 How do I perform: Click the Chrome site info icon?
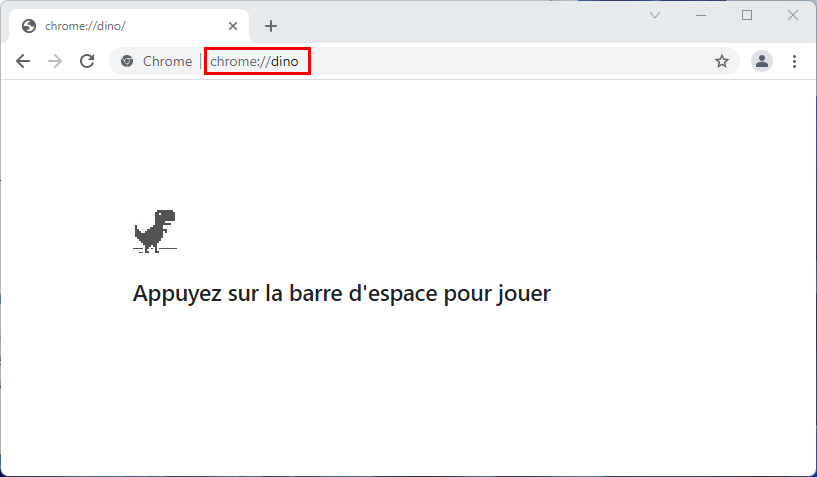click(x=127, y=62)
